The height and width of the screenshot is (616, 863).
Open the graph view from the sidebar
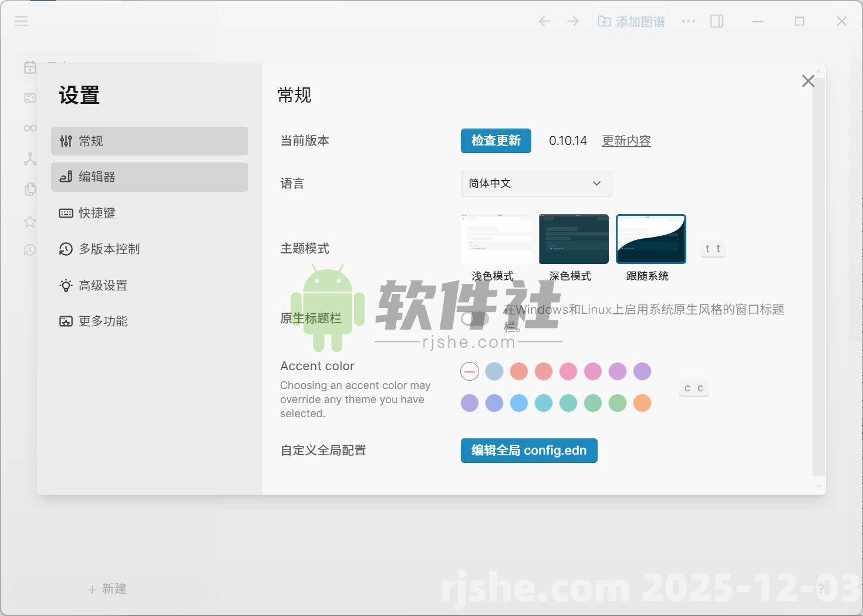point(29,158)
